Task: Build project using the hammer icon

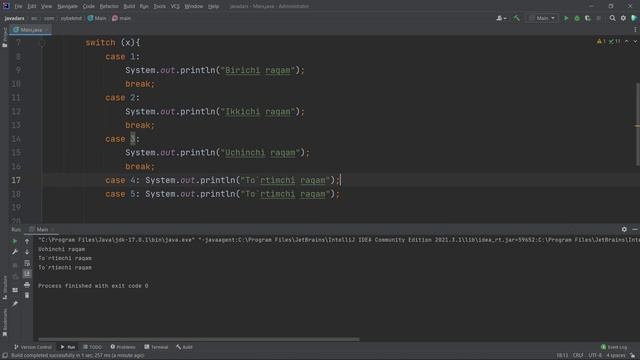Action: pos(516,18)
